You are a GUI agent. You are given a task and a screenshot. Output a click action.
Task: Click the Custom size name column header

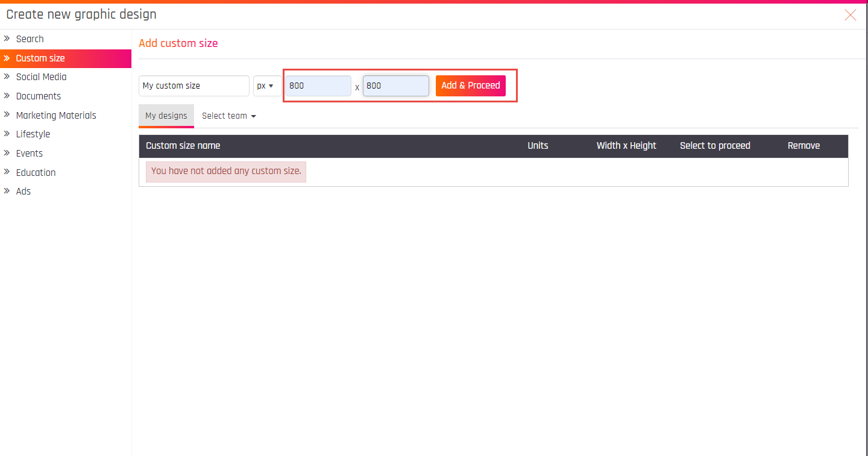tap(183, 146)
